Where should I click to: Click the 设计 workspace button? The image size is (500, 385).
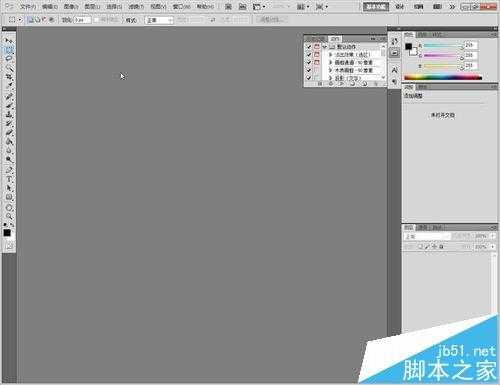(399, 6)
